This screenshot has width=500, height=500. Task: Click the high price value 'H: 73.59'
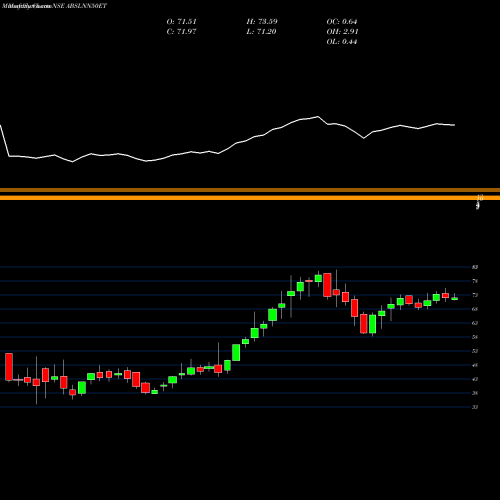[x=262, y=22]
